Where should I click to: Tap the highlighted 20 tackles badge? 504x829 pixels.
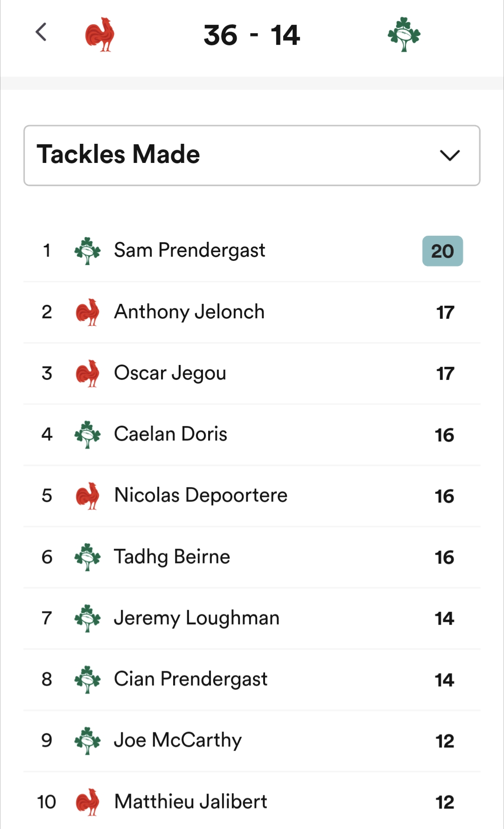tap(442, 251)
